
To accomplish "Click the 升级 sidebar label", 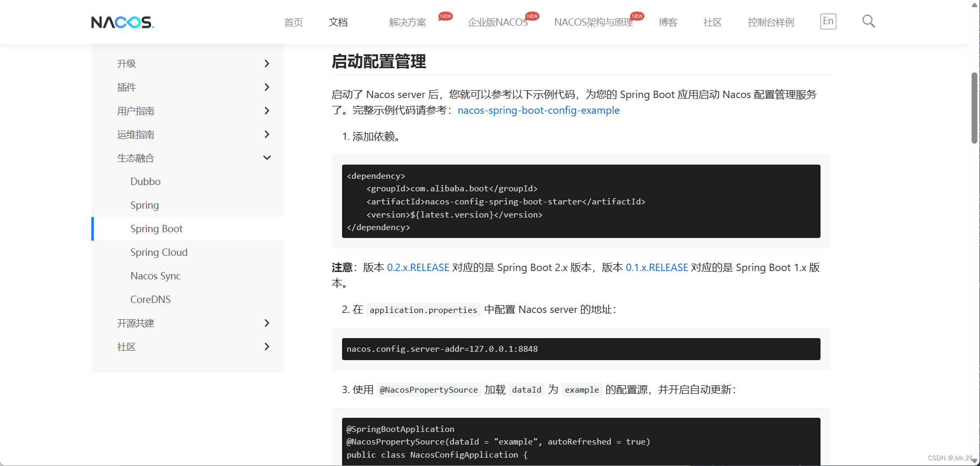I will coord(126,63).
